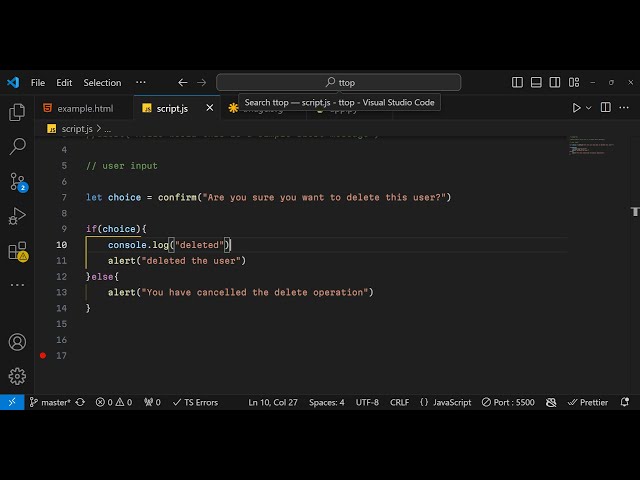Switch to the example.html tab

[x=84, y=108]
